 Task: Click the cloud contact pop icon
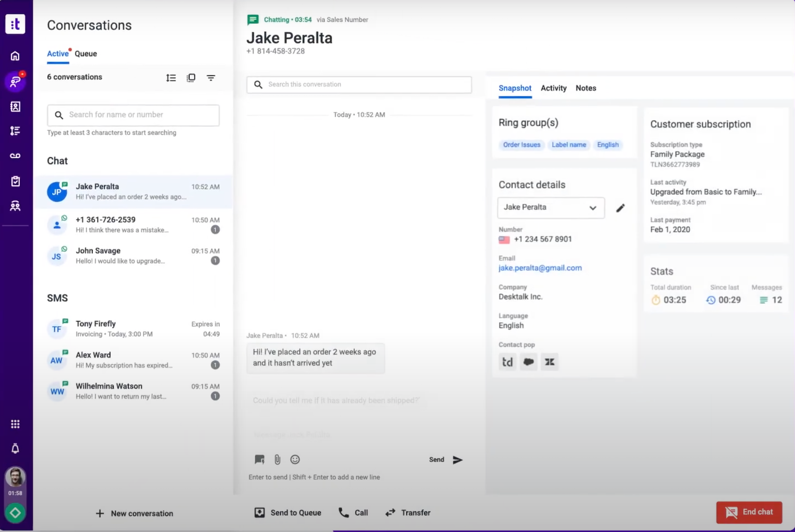528,361
